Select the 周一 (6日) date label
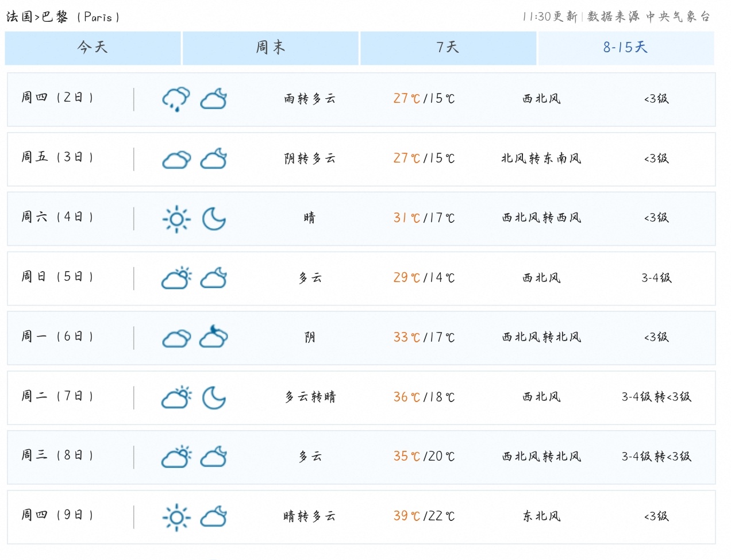731x560 pixels. [57, 337]
